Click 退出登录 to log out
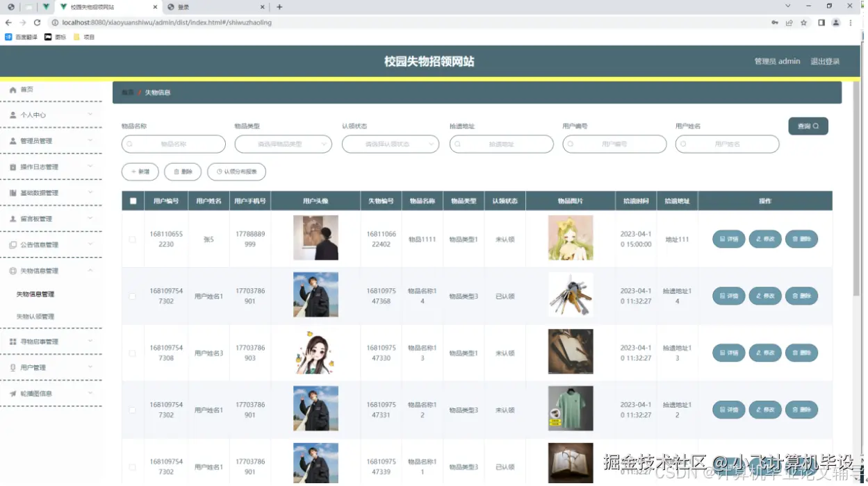868x486 pixels. coord(825,61)
